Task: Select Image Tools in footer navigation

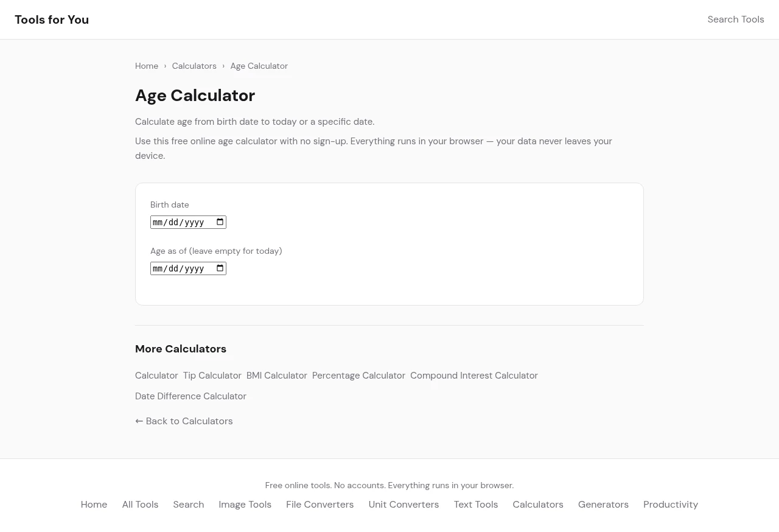Action: [245, 505]
